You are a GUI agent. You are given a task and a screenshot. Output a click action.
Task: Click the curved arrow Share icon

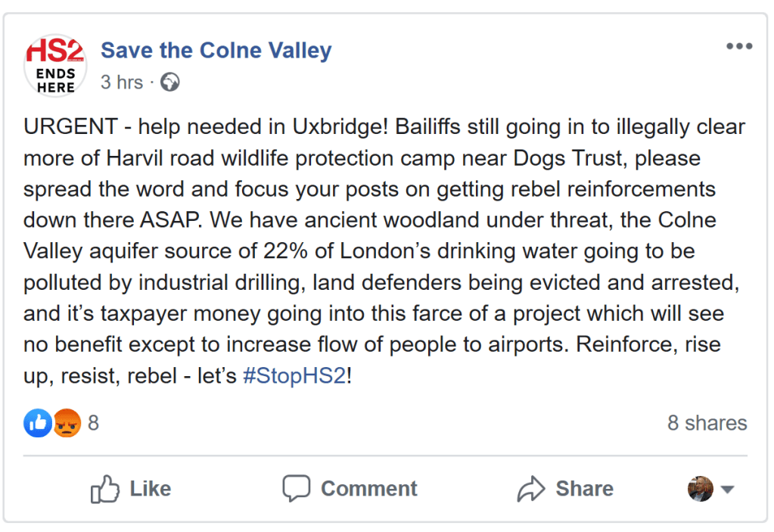point(531,489)
